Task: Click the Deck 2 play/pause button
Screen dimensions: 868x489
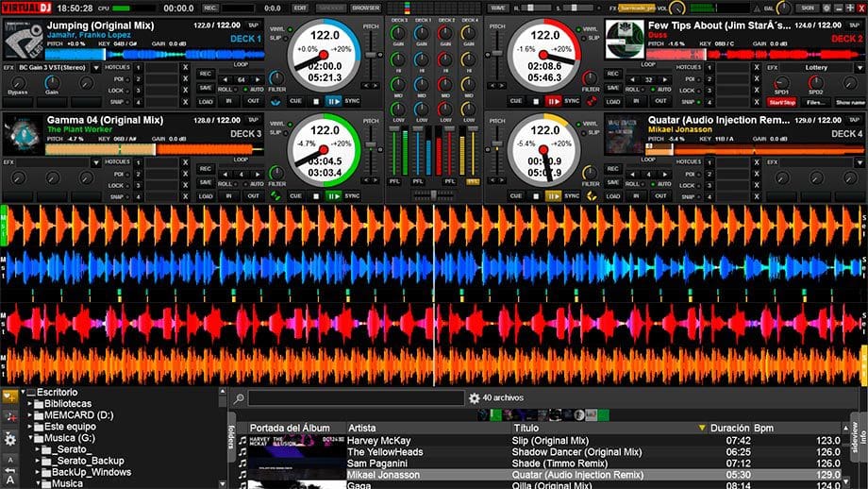Action: [553, 101]
